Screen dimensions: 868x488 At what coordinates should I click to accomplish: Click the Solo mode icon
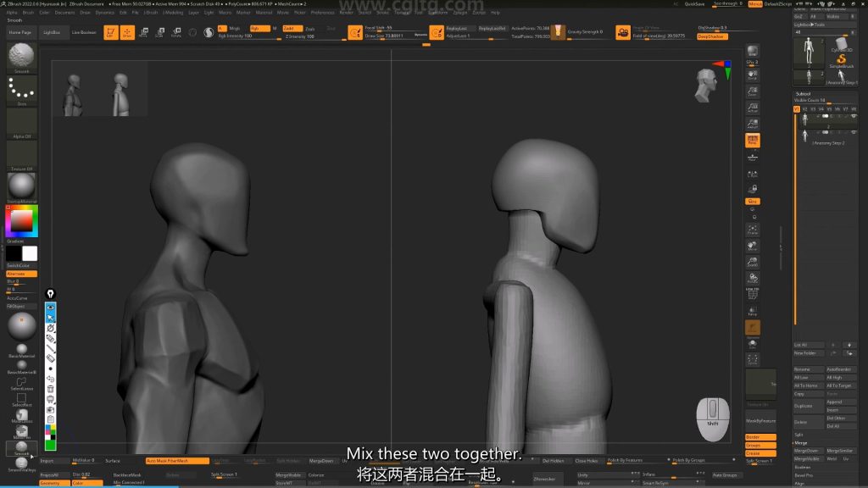753,345
